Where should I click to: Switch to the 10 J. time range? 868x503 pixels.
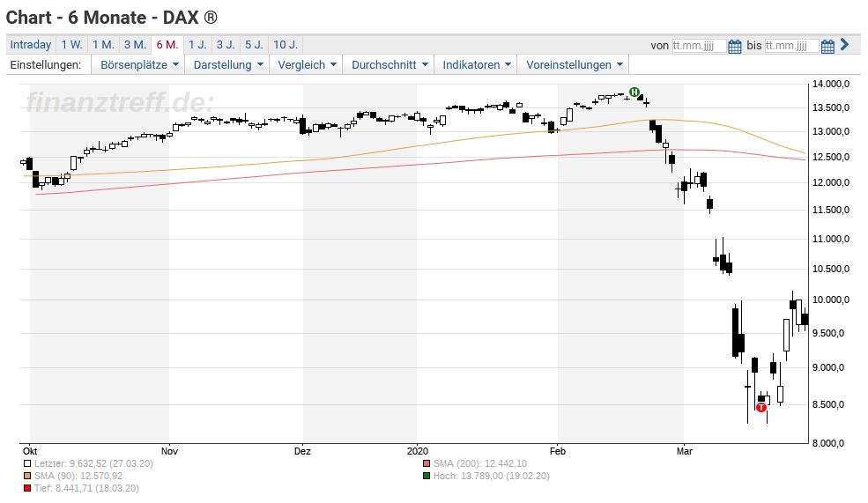tap(286, 45)
